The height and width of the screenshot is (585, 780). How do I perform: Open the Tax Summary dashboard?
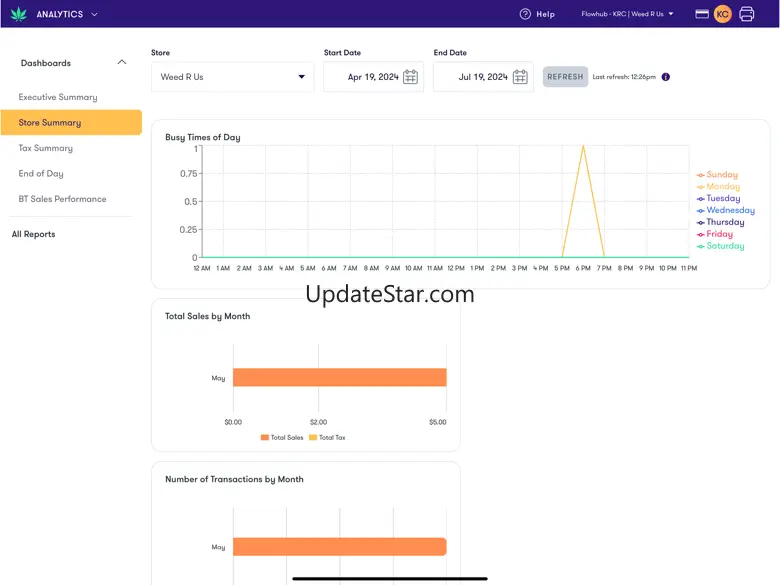46,148
